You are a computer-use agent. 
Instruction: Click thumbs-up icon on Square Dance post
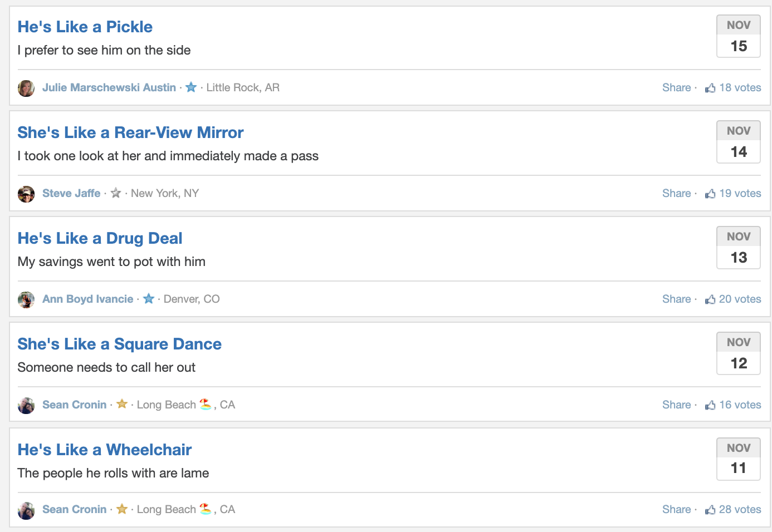pyautogui.click(x=710, y=405)
